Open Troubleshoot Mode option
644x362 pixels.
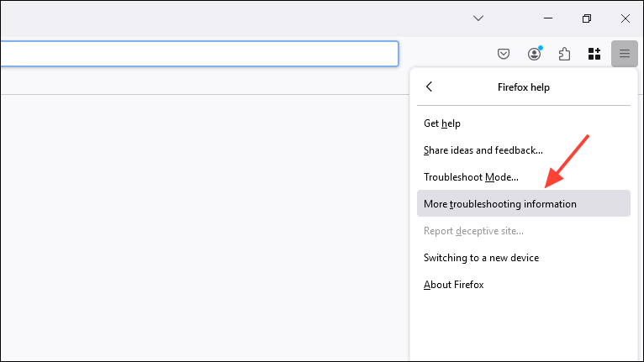point(523,177)
